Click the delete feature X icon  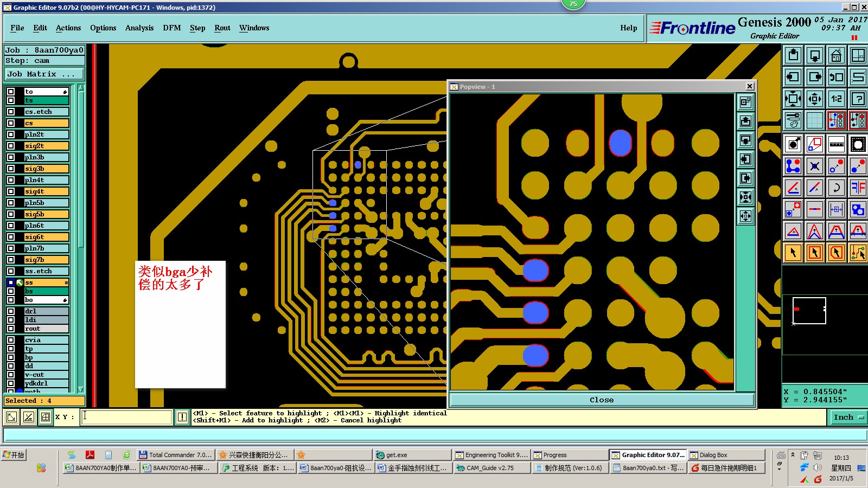(815, 166)
